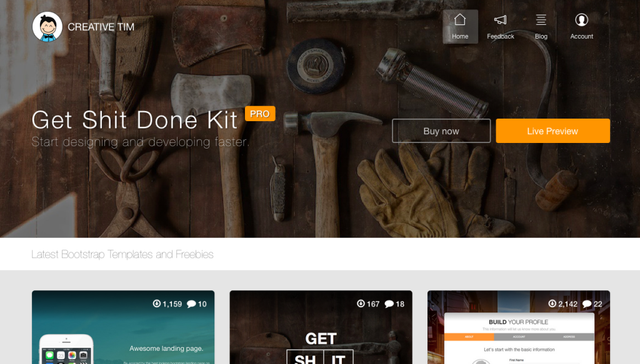Click download icon beside 167
640x364 pixels.
[361, 304]
